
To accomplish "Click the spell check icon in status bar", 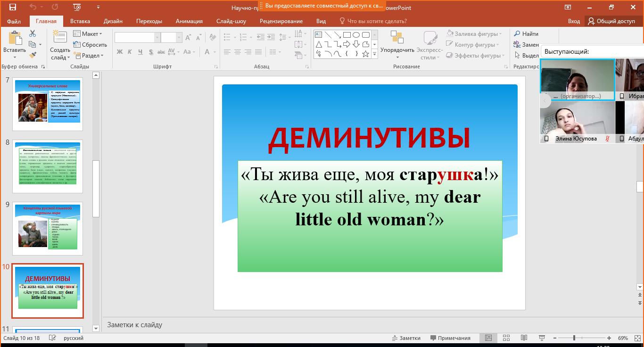I will tap(52, 338).
